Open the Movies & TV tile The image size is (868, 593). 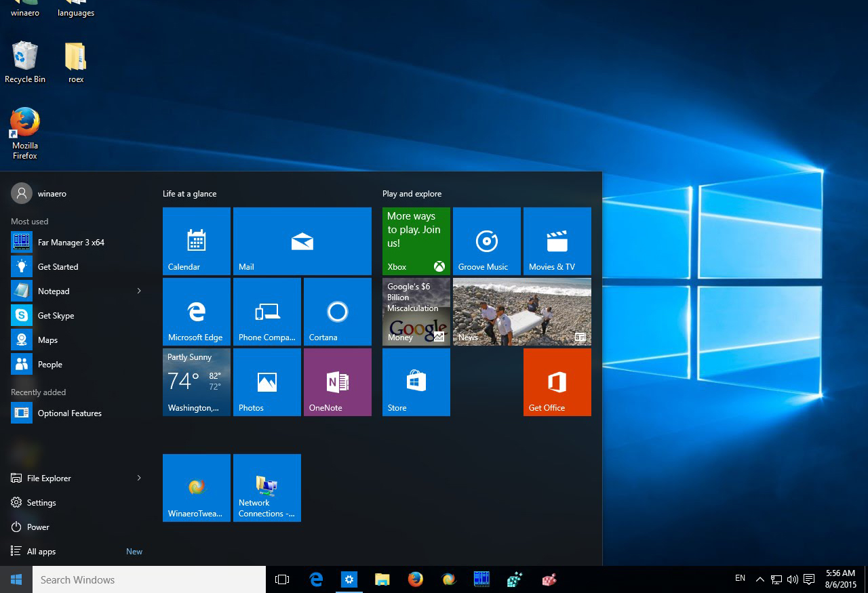pos(557,241)
